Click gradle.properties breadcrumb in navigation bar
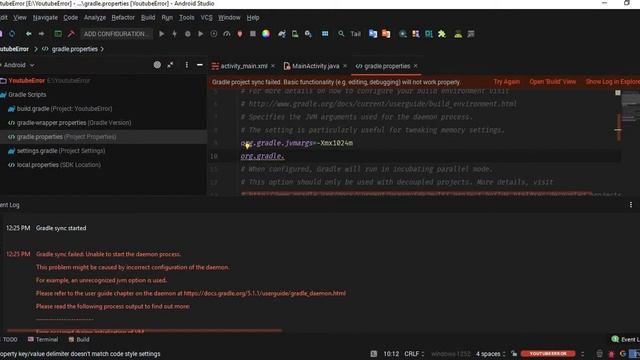 (75, 49)
